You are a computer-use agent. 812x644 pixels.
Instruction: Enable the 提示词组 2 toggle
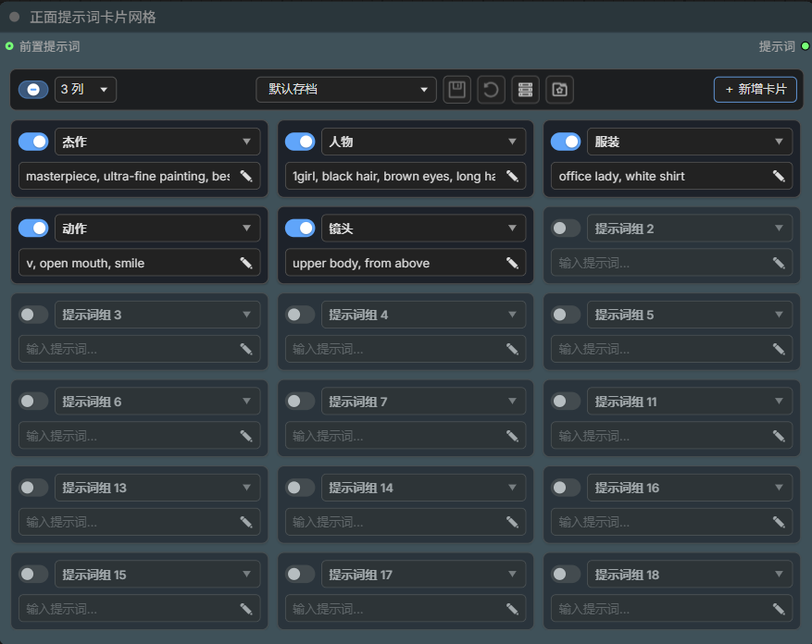pyautogui.click(x=566, y=228)
